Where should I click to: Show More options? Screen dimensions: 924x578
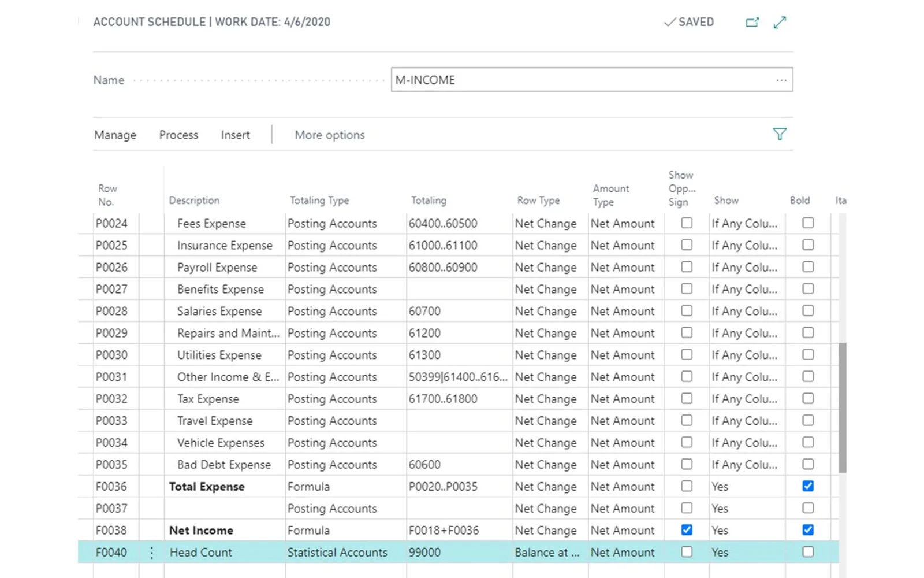point(330,135)
